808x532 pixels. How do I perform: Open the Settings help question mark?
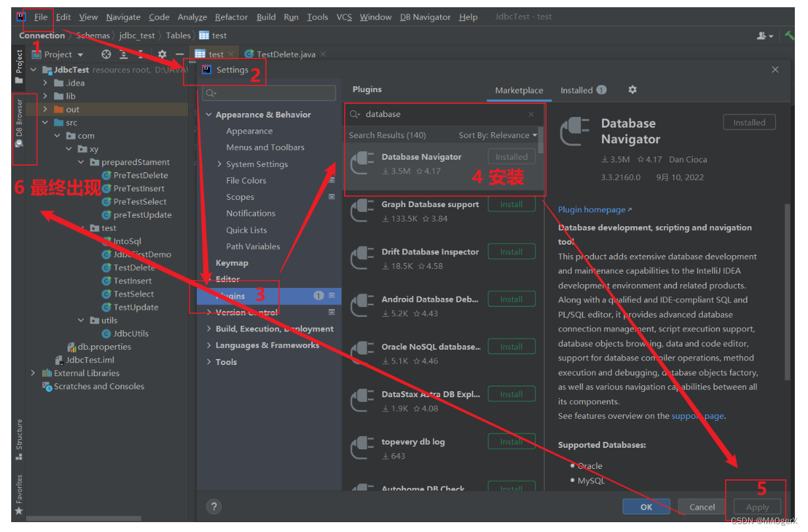point(213,506)
